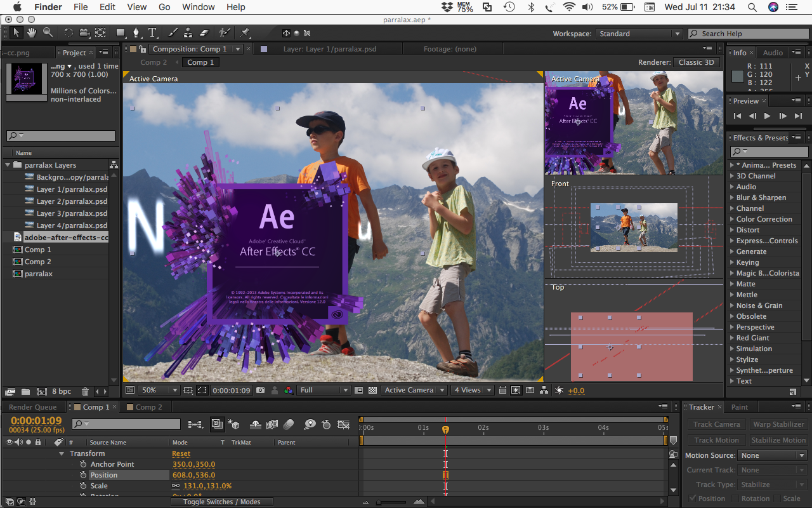
Task: Expand the Color Correction effects category
Action: pyautogui.click(x=731, y=219)
